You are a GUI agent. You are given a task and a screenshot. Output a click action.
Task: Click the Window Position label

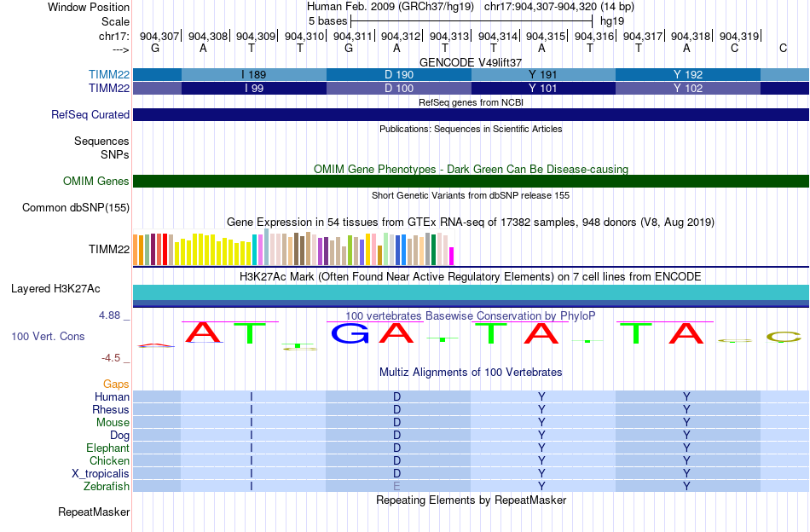(89, 7)
